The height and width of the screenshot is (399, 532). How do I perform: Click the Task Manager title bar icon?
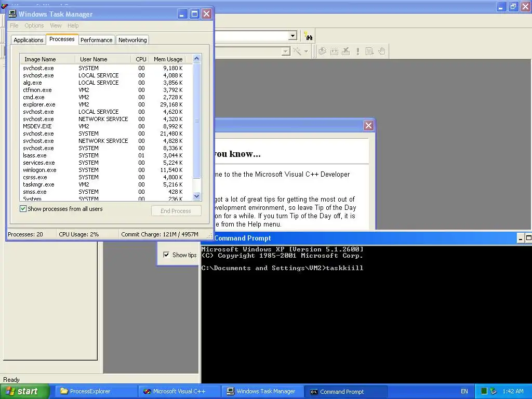click(x=12, y=14)
